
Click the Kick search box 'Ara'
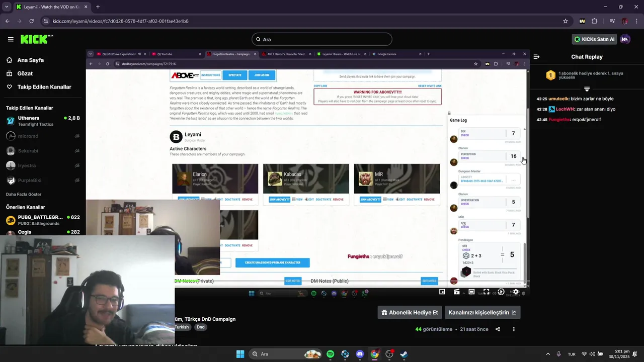[322, 39]
